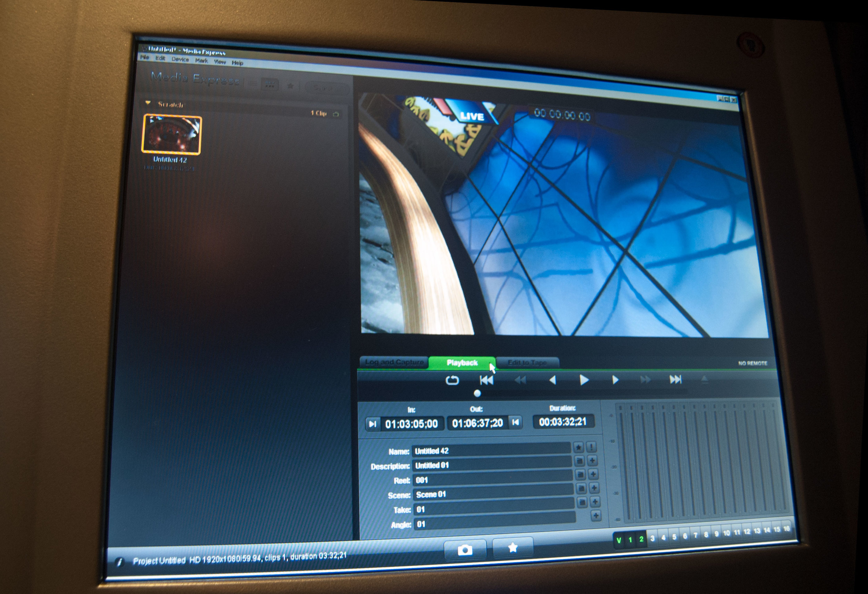This screenshot has width=868, height=594.
Task: Toggle audio channel 2
Action: 641,539
